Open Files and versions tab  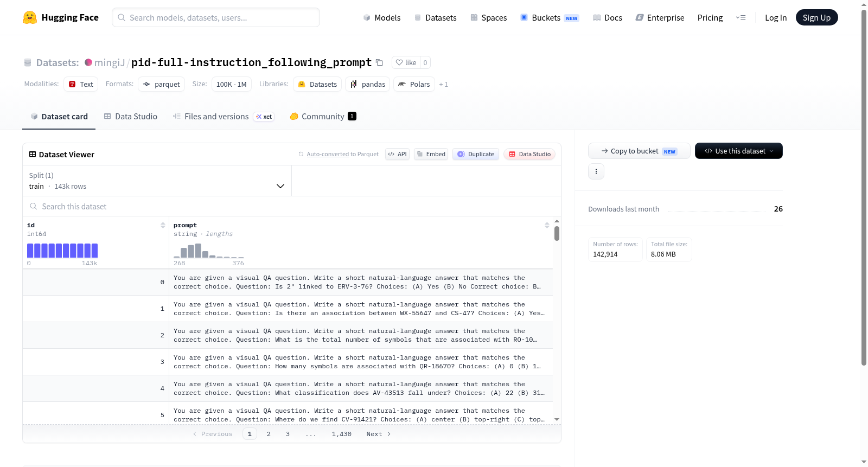coord(224,116)
